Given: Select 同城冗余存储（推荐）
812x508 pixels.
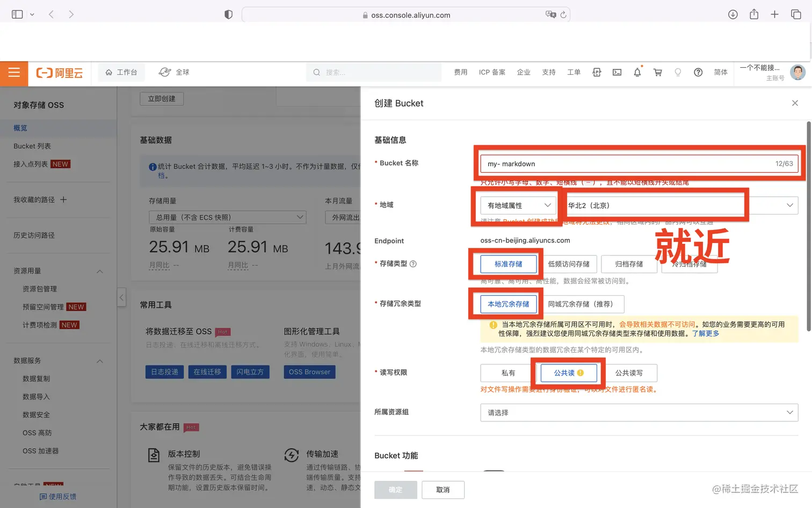Looking at the screenshot, I should pos(583,304).
